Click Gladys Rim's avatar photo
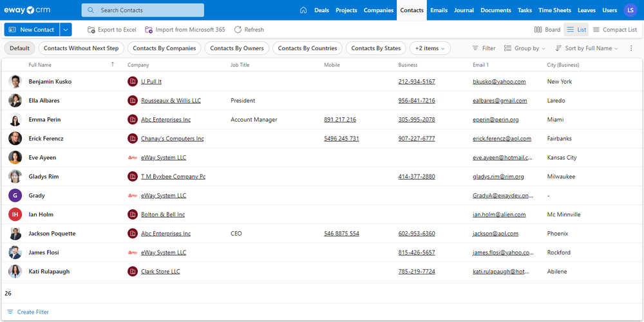 tap(15, 176)
